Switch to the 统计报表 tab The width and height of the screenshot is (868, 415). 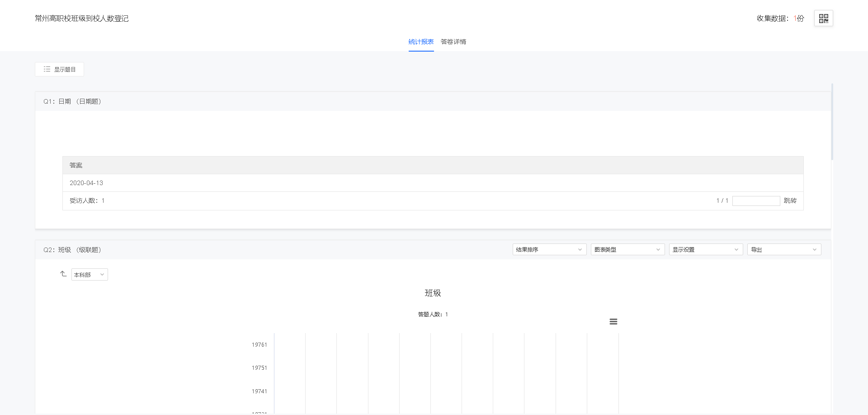point(421,42)
